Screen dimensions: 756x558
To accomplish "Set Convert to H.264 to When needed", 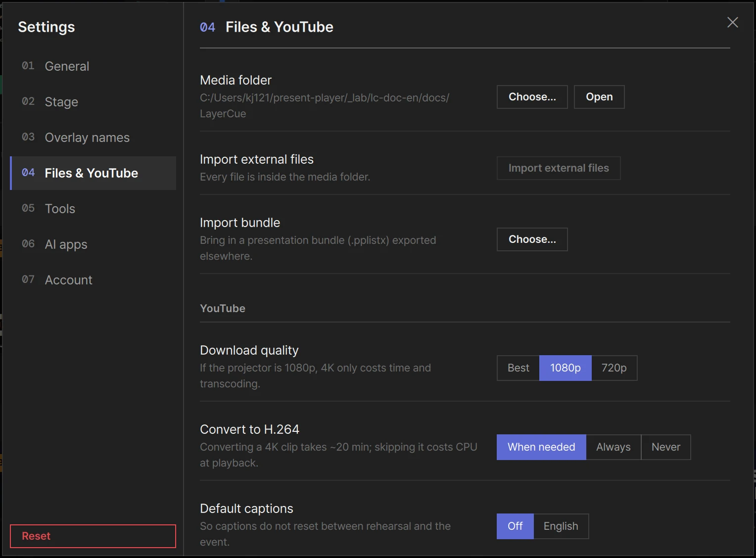I will click(x=541, y=447).
